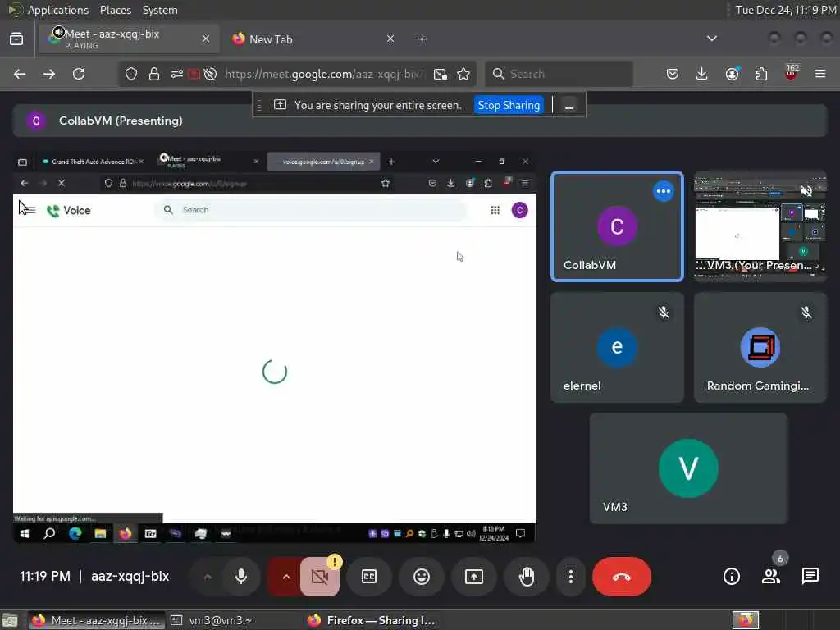This screenshot has width=840, height=630.
Task: Click the Firefox Search box
Action: (x=559, y=74)
